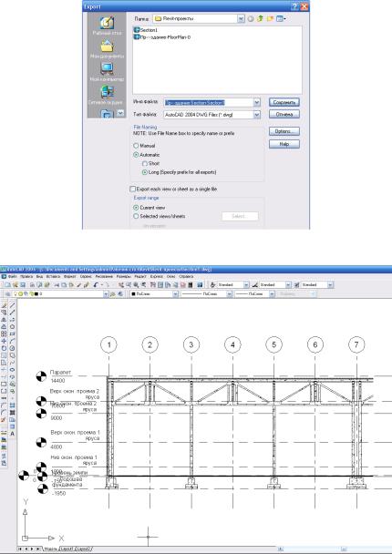The image size is (392, 554).
Task: Click the New drawing icon in AutoCAD toolbar
Action: [7, 285]
